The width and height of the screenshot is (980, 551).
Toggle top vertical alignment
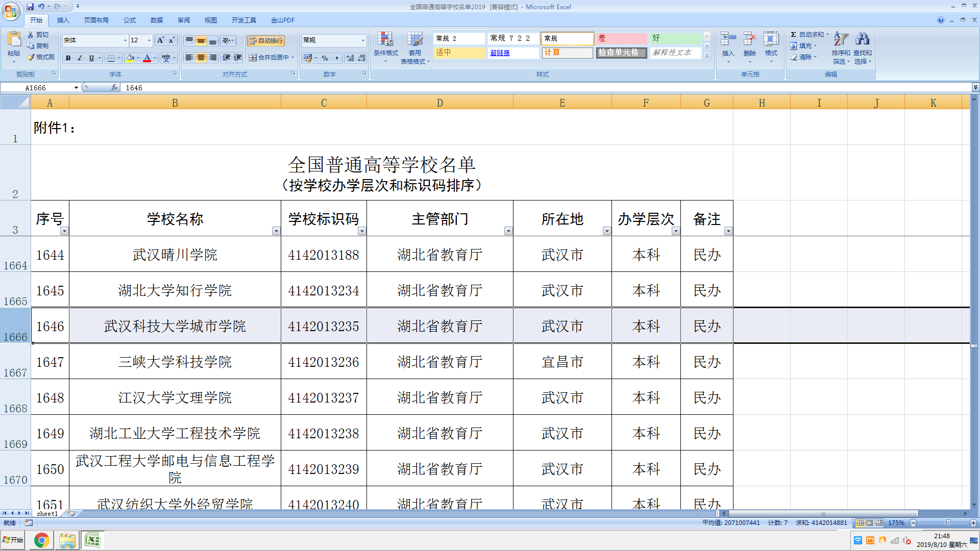click(189, 40)
